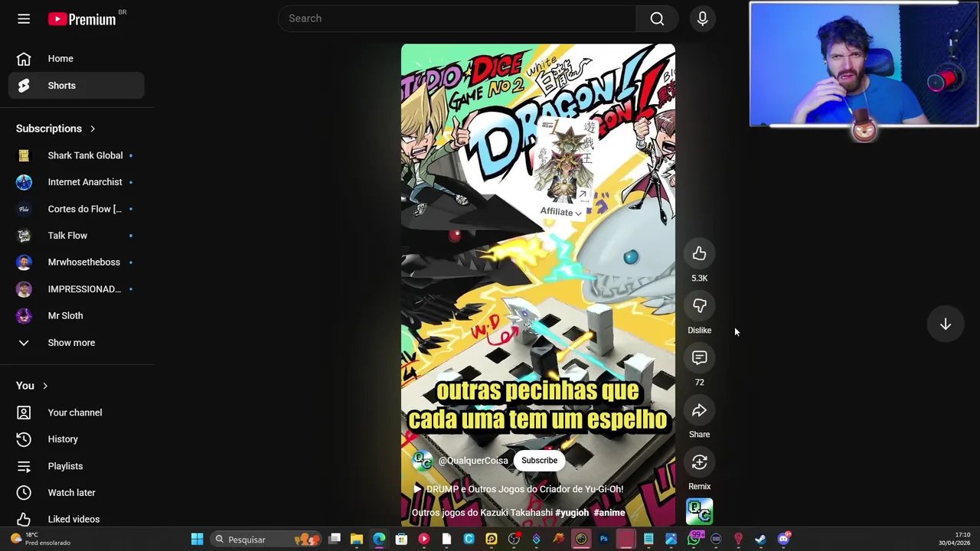Click the Short video player

click(x=538, y=285)
